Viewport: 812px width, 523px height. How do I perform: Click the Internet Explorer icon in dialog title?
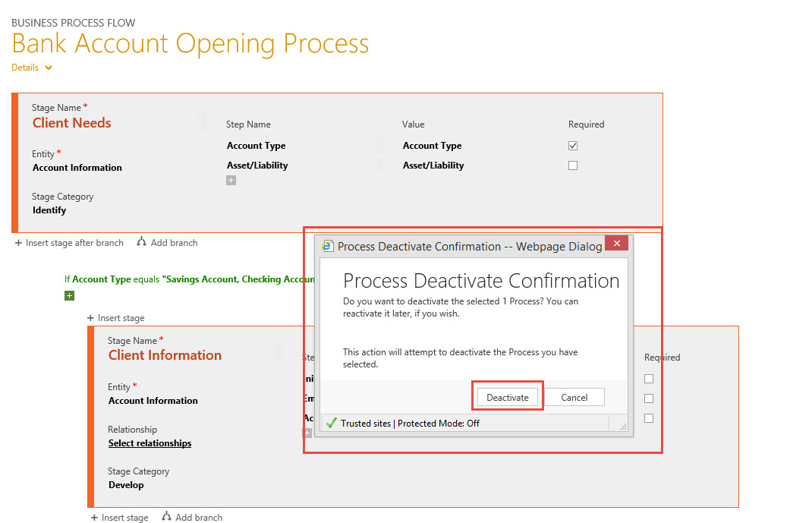tap(328, 246)
